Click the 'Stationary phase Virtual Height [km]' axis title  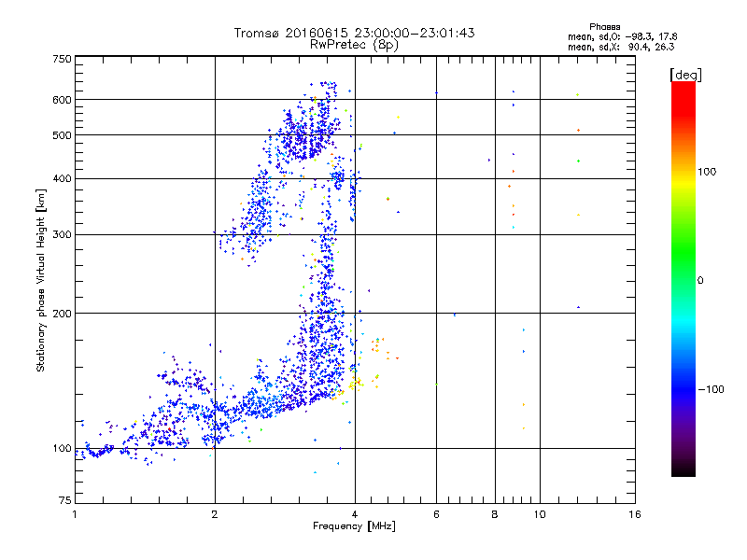[x=40, y=280]
